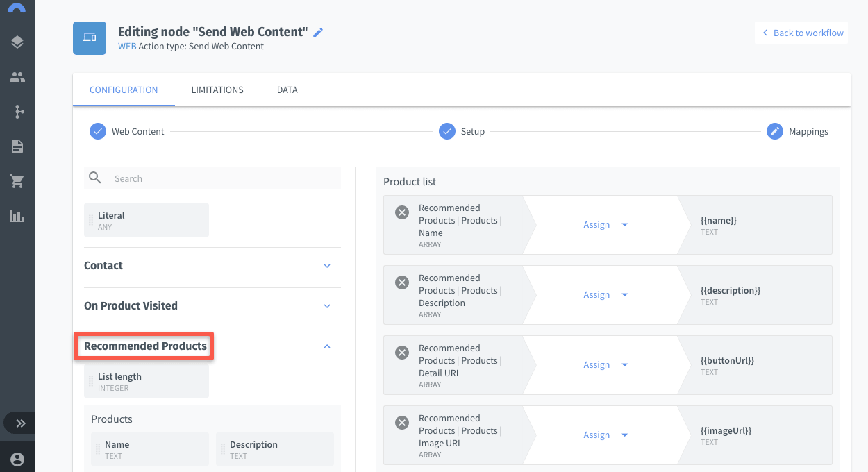Click the blue Send Web Content node icon
This screenshot has width=868, height=472.
pos(90,37)
